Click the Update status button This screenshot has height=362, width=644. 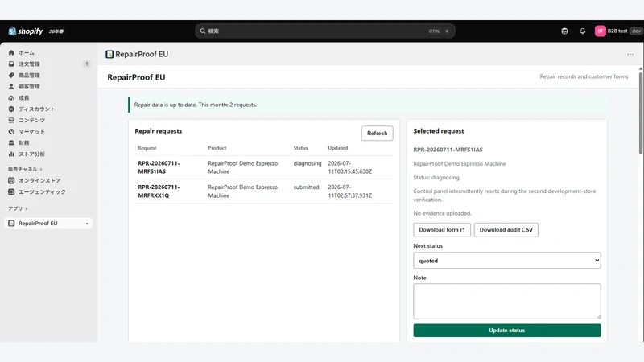click(507, 331)
